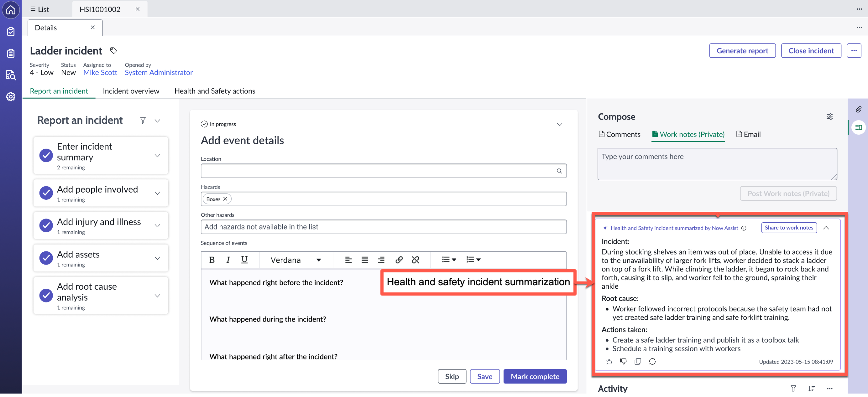868x397 pixels.
Task: Click the Generate report button
Action: coord(742,50)
